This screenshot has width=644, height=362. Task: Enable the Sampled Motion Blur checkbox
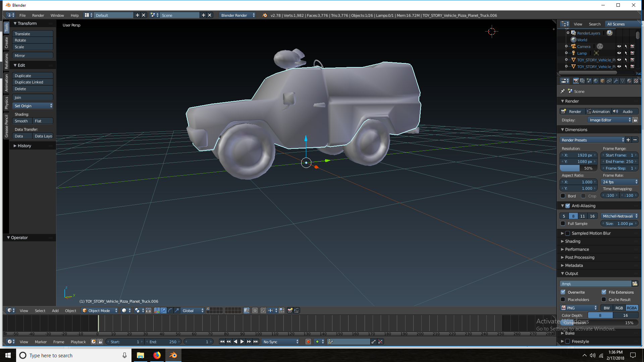point(568,233)
